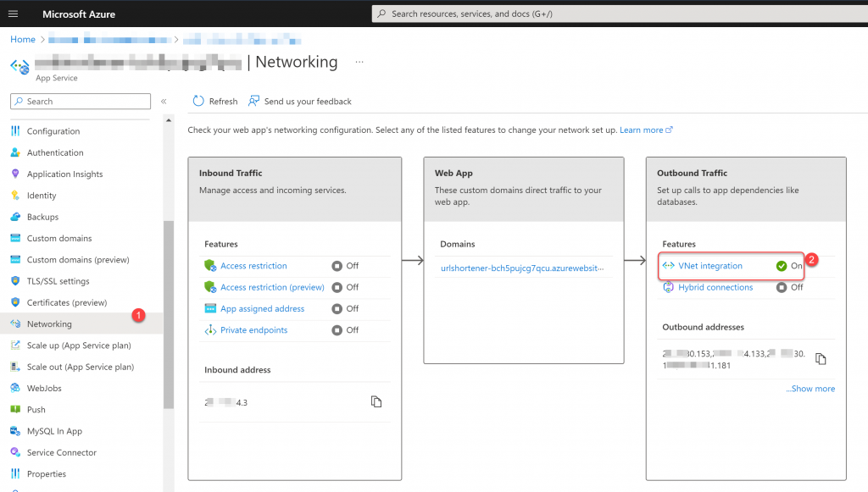The height and width of the screenshot is (492, 868).
Task: Copy the inbound address with the copy icon
Action: (376, 402)
